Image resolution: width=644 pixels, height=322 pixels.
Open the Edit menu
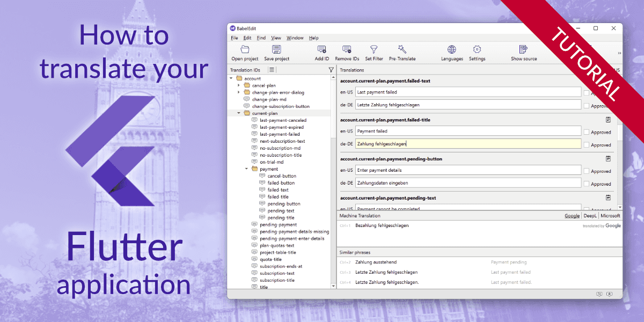(247, 38)
